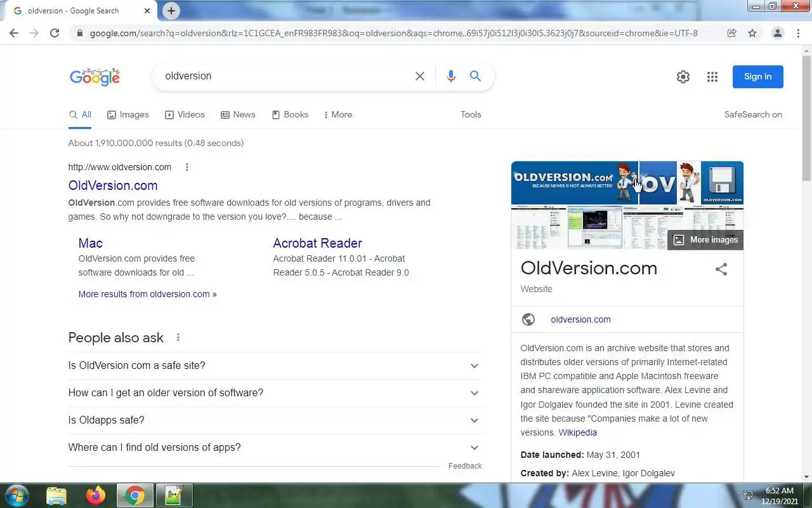
Task: Open Google settings gear icon
Action: coord(683,77)
